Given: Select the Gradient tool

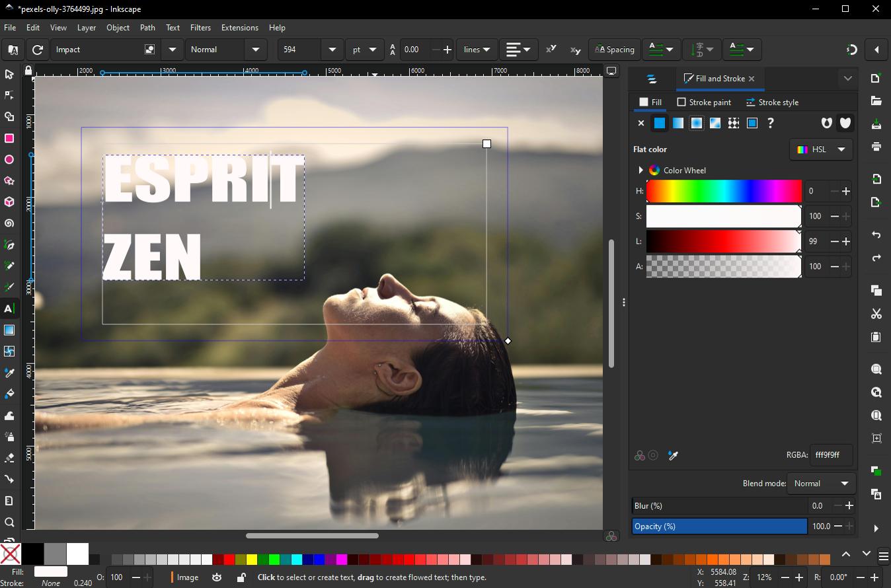Looking at the screenshot, I should click(9, 330).
